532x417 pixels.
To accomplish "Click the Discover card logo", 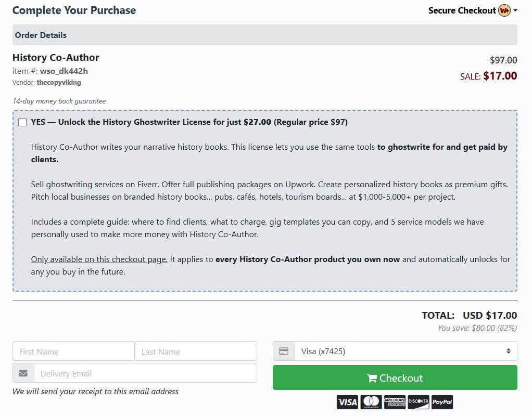I will [419, 402].
